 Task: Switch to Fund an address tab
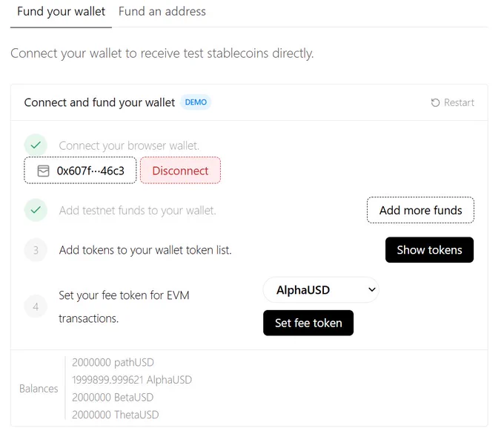162,12
